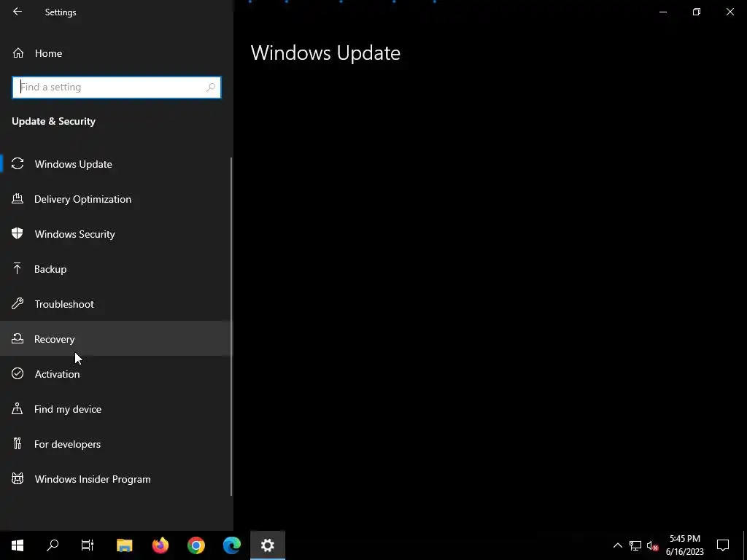Open Windows Security page
This screenshot has height=560, width=747.
(x=116, y=234)
